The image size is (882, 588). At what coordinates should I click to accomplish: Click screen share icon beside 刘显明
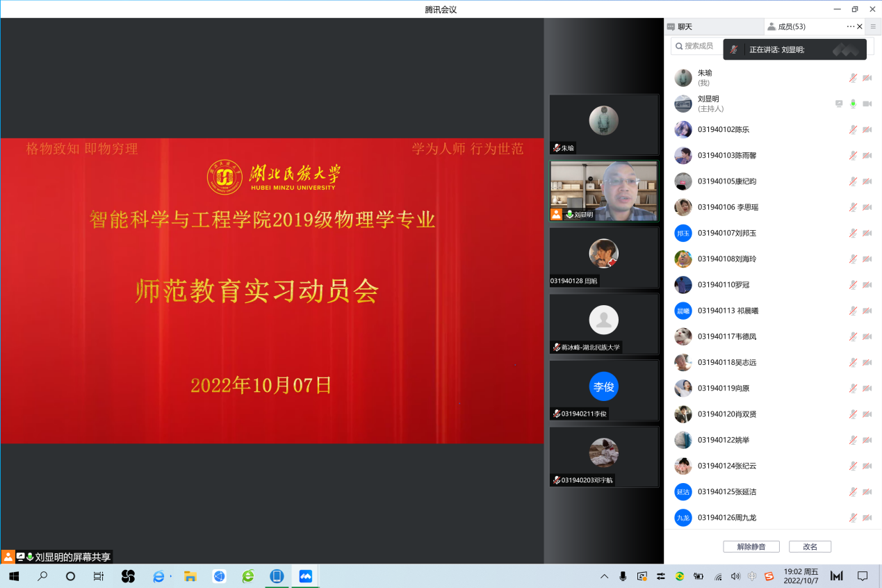tap(839, 104)
